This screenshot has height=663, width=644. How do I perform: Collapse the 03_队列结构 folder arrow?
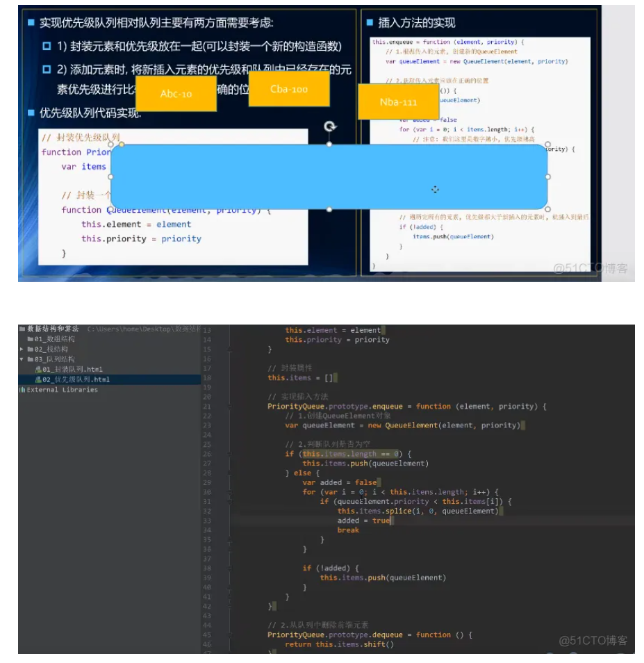coord(22,359)
